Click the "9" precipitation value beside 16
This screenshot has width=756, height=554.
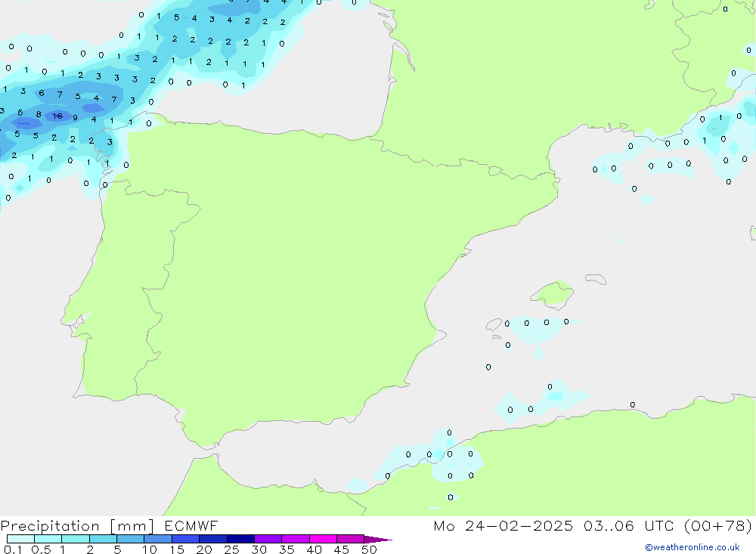point(75,117)
